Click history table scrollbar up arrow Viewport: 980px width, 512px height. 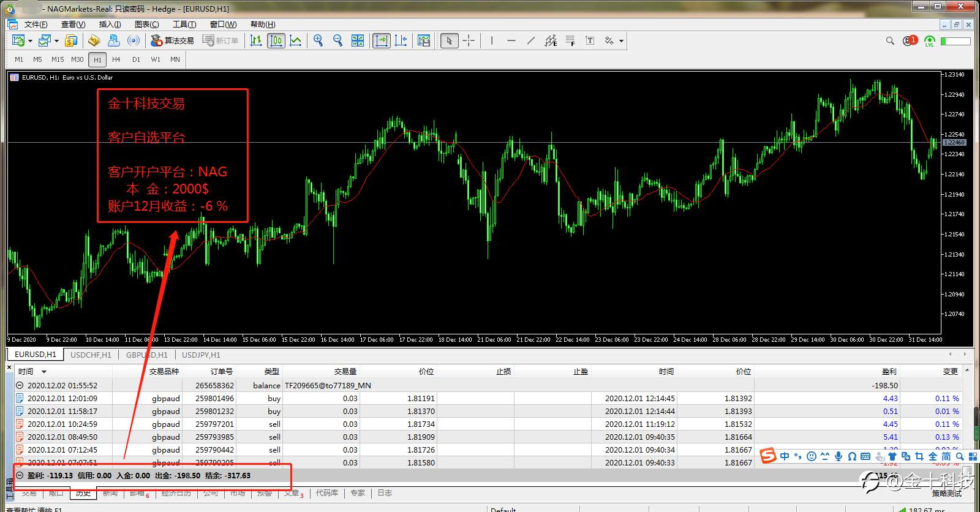click(967, 371)
